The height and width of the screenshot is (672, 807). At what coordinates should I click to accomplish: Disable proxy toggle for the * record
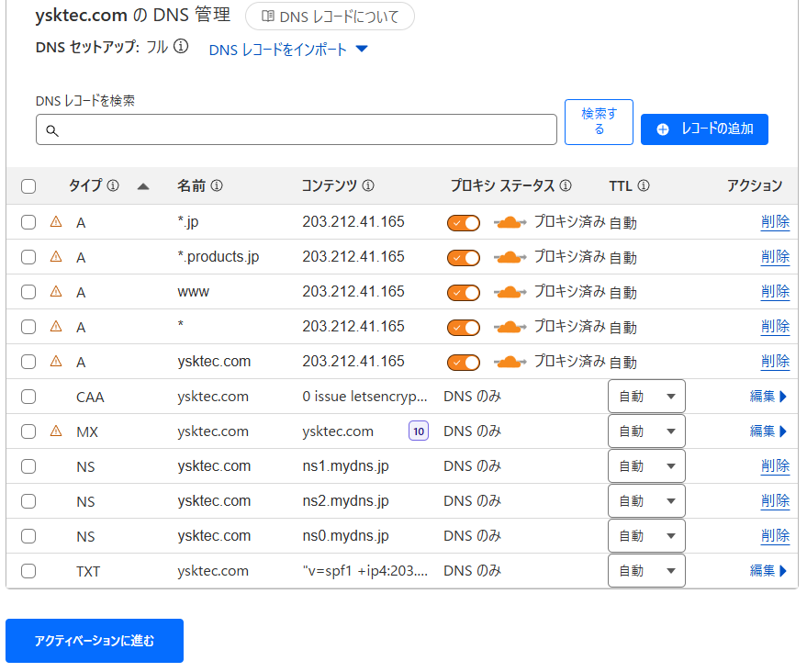[464, 328]
